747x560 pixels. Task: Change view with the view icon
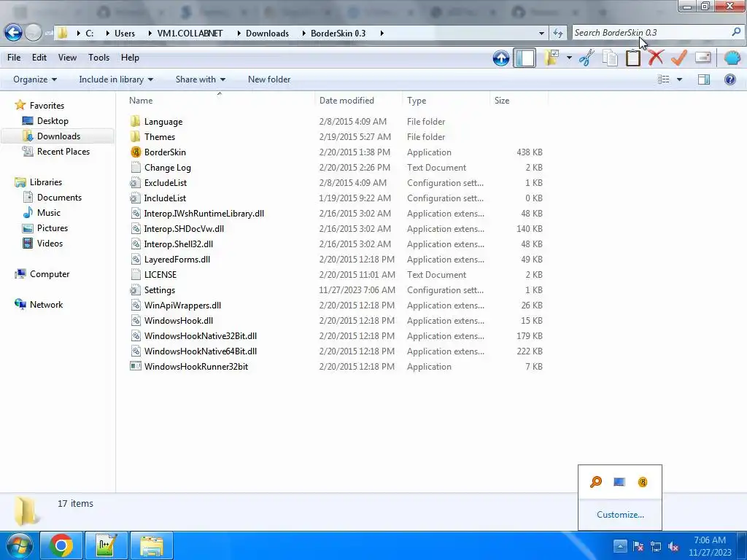point(664,79)
